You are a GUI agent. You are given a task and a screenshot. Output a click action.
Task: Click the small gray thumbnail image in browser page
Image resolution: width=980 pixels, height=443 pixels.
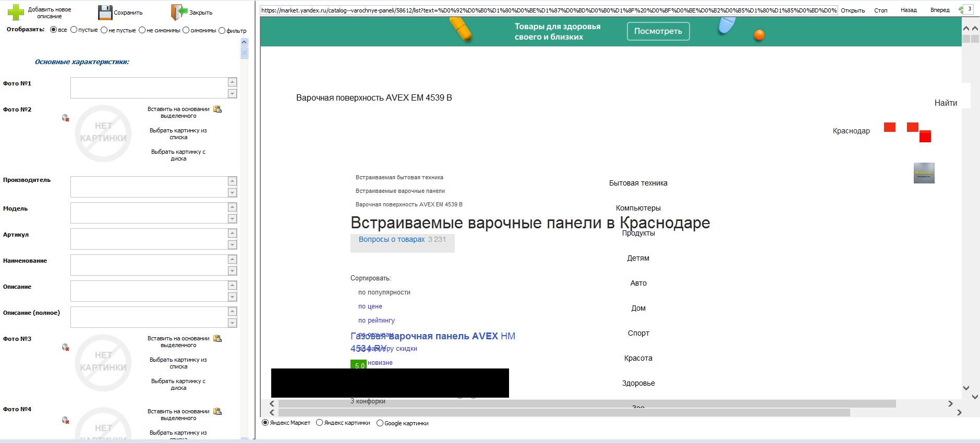pyautogui.click(x=924, y=173)
